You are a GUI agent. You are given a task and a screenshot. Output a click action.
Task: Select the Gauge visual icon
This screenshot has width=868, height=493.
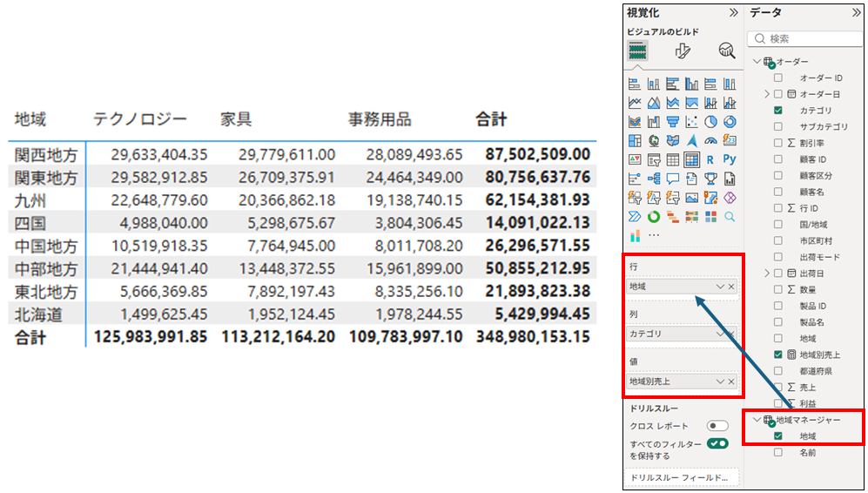coord(710,140)
